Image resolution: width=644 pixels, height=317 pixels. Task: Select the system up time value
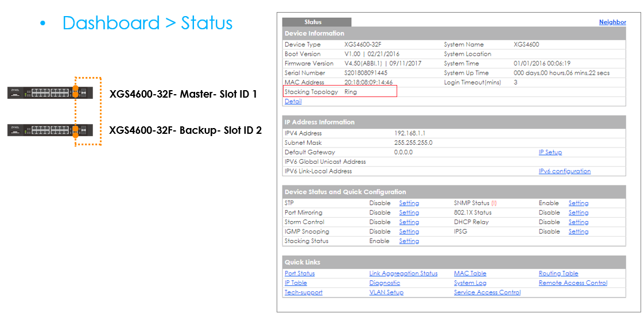[561, 73]
